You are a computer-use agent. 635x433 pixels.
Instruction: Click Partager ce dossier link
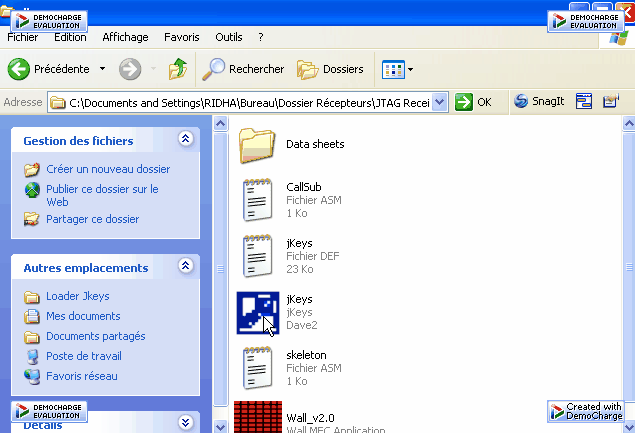pos(92,219)
